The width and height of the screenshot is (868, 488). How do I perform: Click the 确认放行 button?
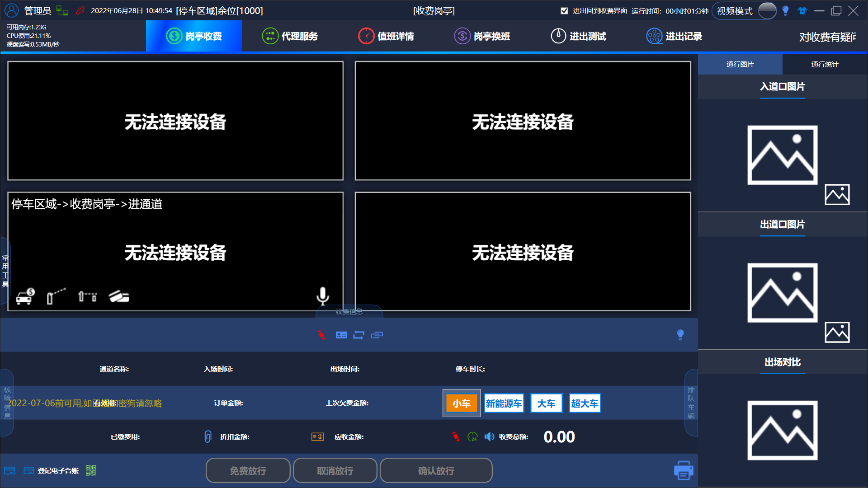(x=436, y=471)
